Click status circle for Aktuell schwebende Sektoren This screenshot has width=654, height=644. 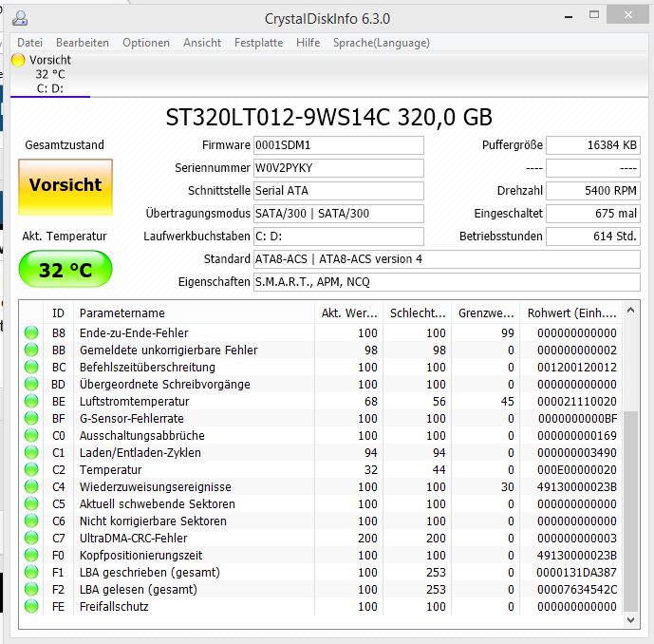[31, 503]
